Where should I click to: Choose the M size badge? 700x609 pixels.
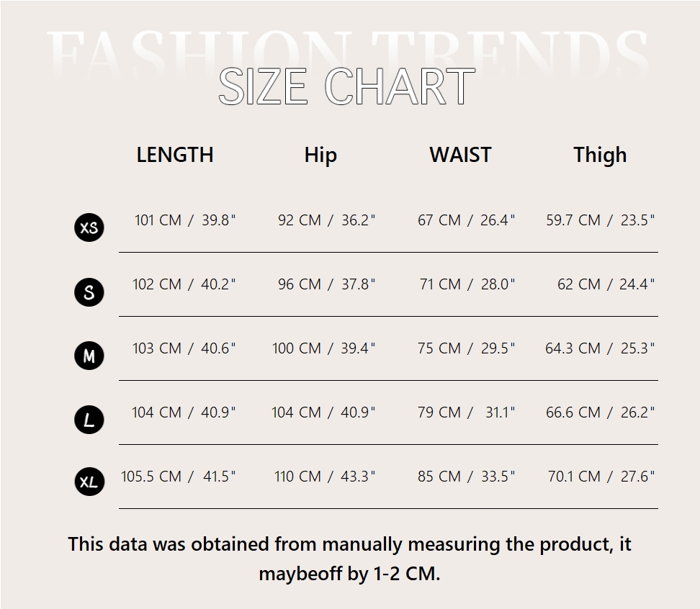(89, 356)
